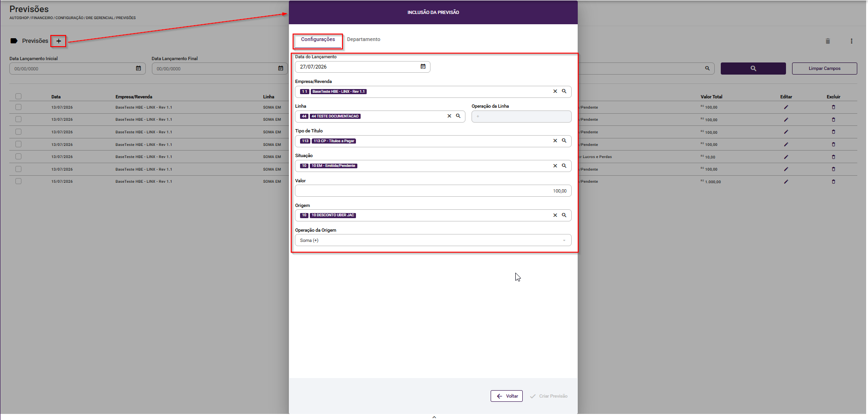Edit the Lucros e Perdas row
Viewport: 868px width, 420px height.
point(786,157)
